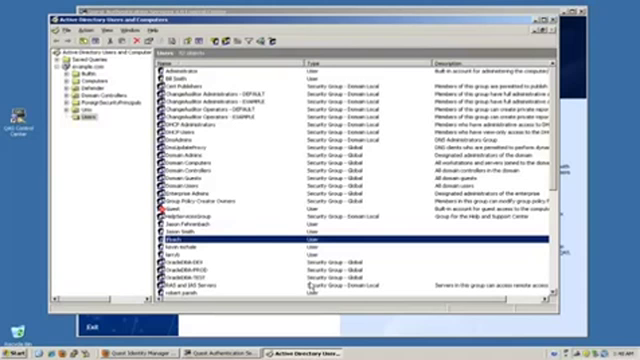Click the Create new organizational unit icon
Image resolution: width=640 pixels, height=360 pixels.
point(237,41)
